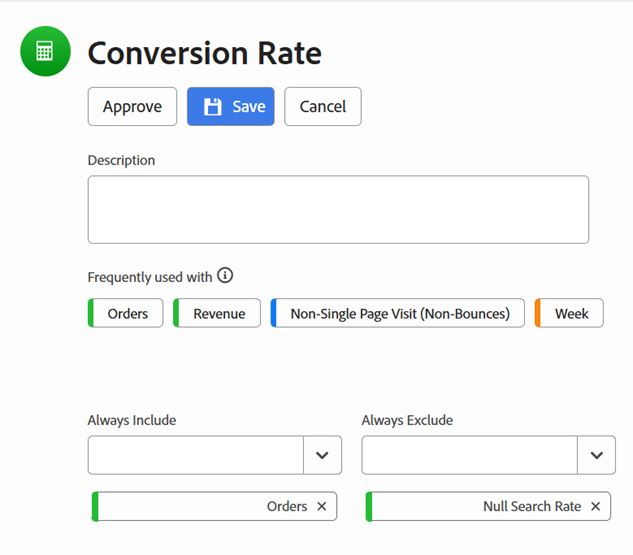
Task: Focus the Always Include input field
Action: (x=196, y=455)
